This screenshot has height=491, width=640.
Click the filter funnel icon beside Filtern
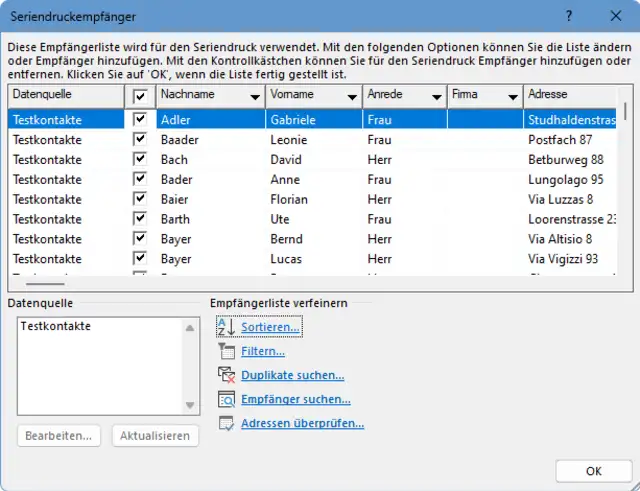tap(226, 351)
